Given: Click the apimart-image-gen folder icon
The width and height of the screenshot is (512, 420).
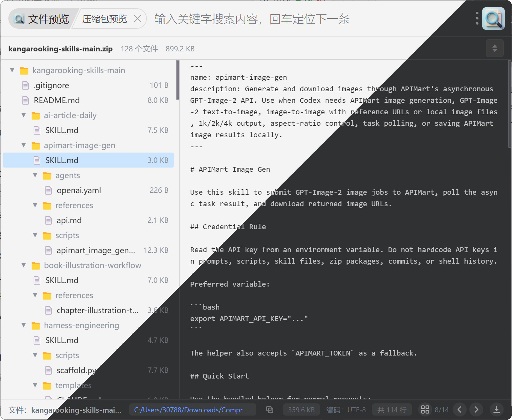Looking at the screenshot, I should (x=36, y=146).
